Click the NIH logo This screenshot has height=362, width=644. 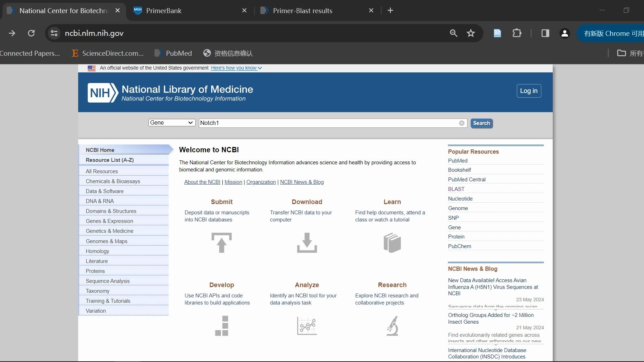pos(103,93)
